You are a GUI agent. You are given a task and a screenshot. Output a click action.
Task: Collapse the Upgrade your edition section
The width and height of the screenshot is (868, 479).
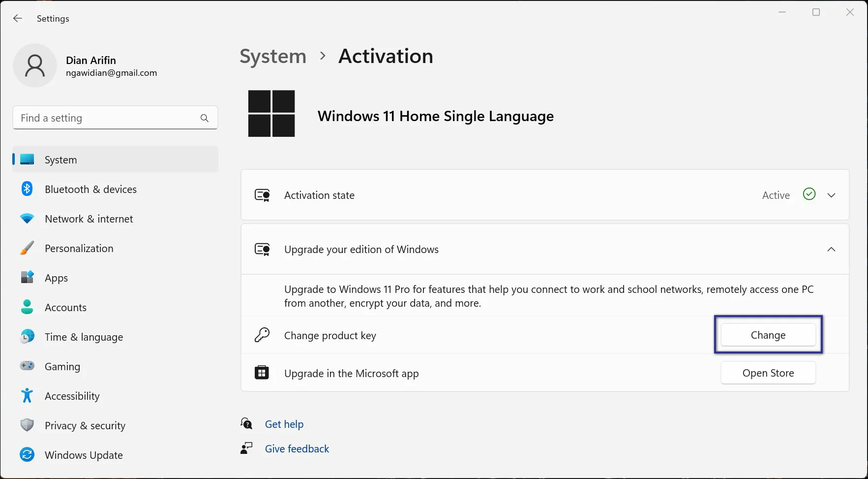click(x=832, y=249)
